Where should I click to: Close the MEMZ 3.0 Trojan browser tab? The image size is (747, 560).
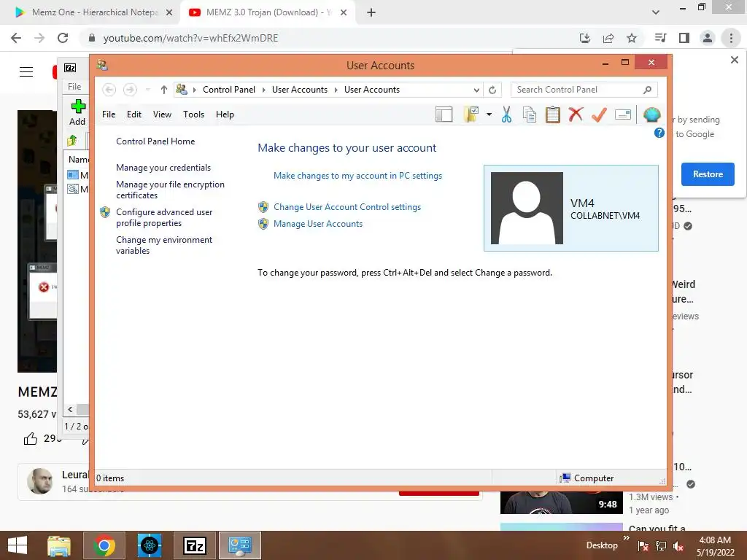click(344, 13)
